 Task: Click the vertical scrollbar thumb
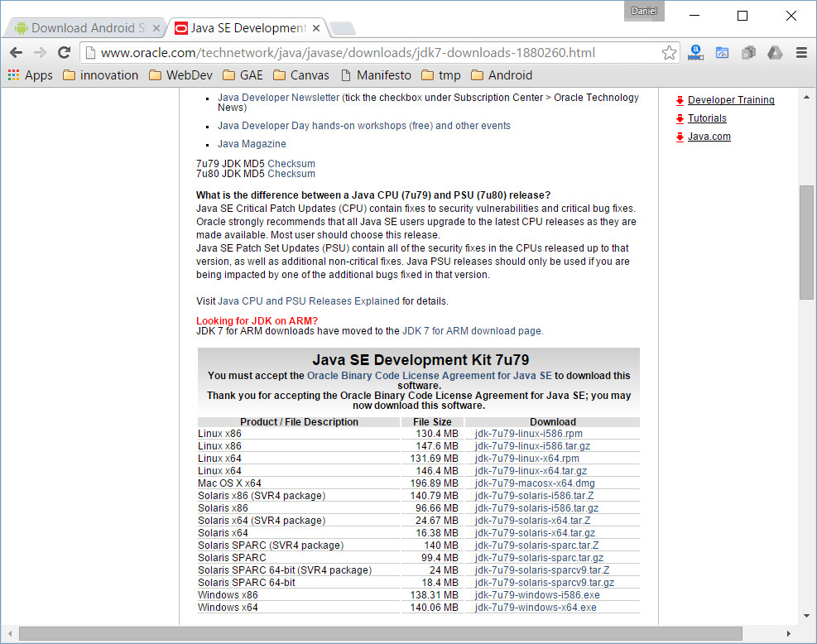coord(806,242)
